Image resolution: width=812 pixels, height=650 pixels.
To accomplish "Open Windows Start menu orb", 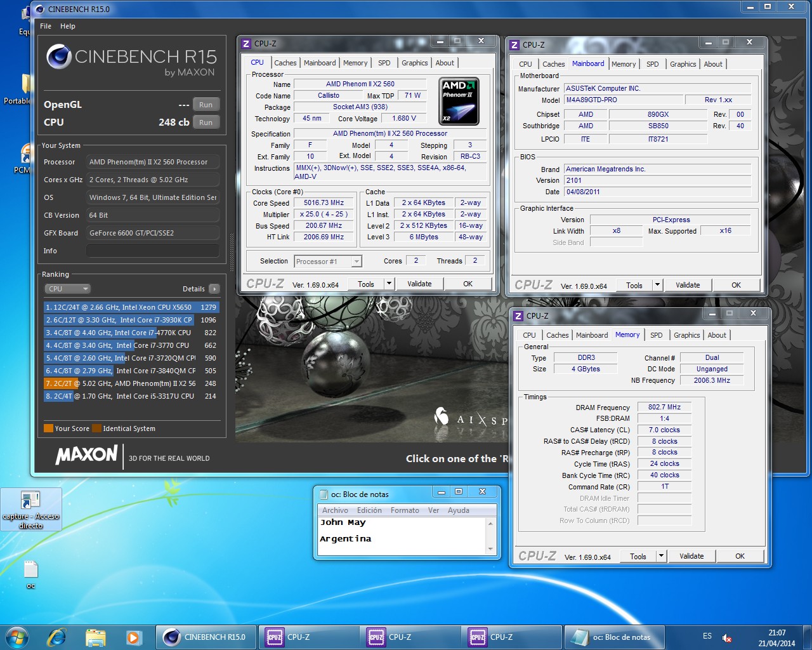I will coord(16,637).
